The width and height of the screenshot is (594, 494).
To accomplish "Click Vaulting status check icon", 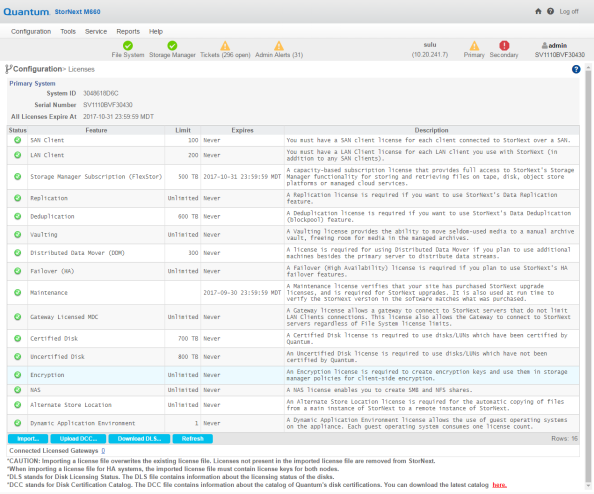I will 17,234.
